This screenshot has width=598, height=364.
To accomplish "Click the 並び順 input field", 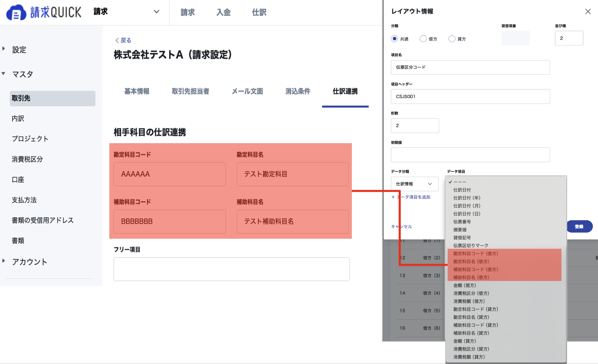I will [569, 38].
